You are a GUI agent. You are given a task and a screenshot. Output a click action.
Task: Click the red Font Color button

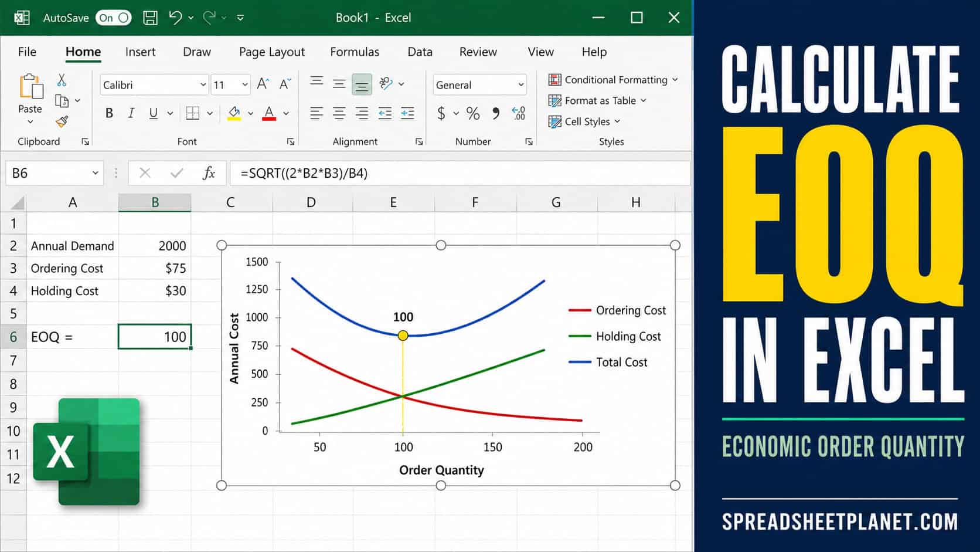[x=269, y=113]
